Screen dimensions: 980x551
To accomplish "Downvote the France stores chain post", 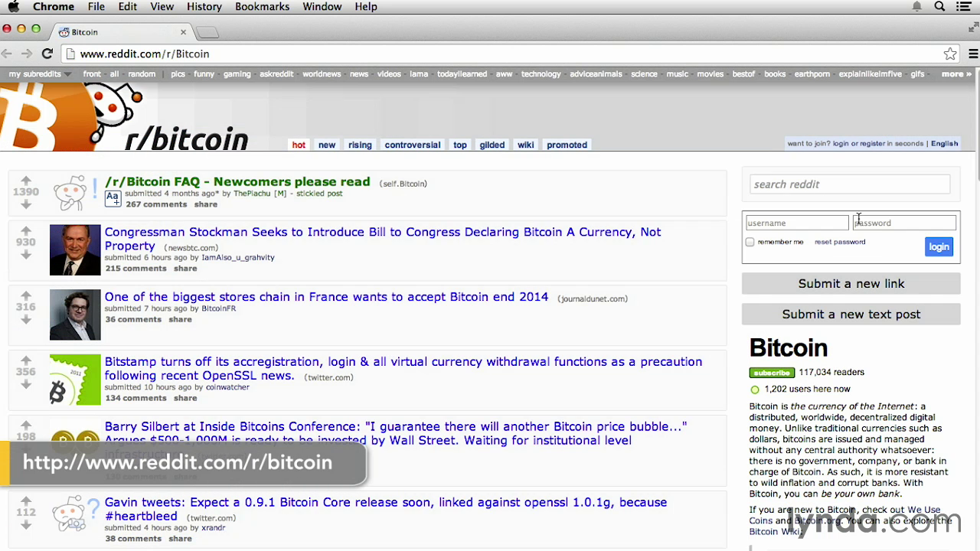I will (26, 319).
